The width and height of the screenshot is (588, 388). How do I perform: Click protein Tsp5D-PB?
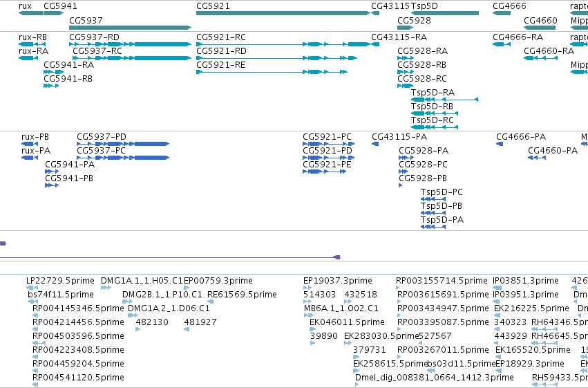(442, 206)
